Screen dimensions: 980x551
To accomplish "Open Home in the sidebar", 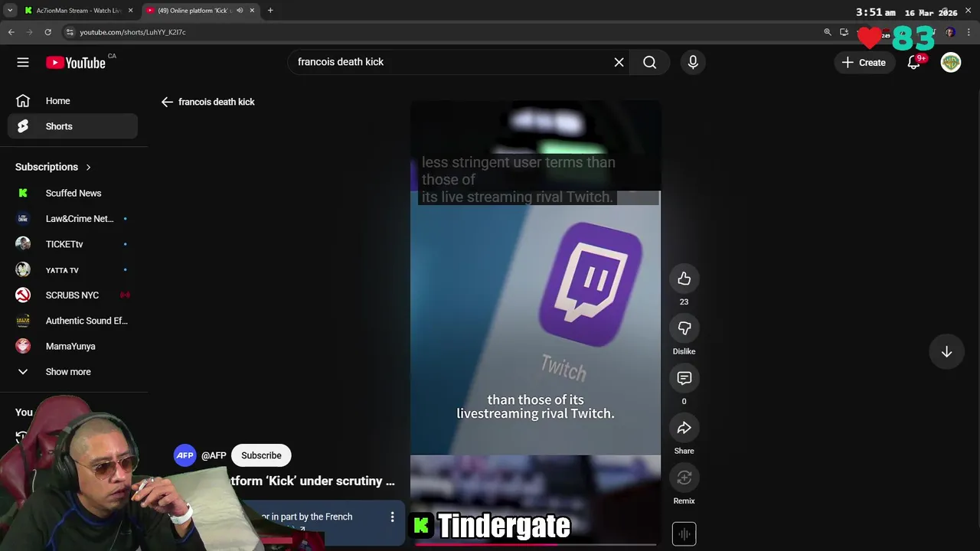I will tap(73, 101).
